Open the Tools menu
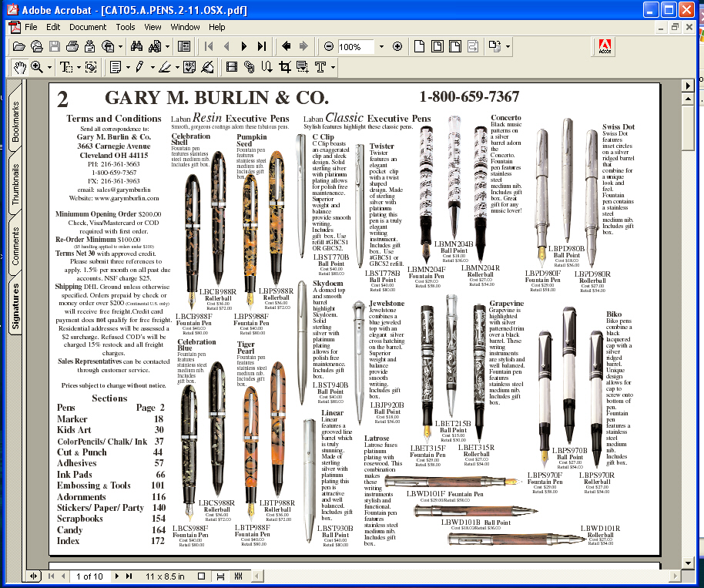Image resolution: width=704 pixels, height=588 pixels. click(126, 27)
